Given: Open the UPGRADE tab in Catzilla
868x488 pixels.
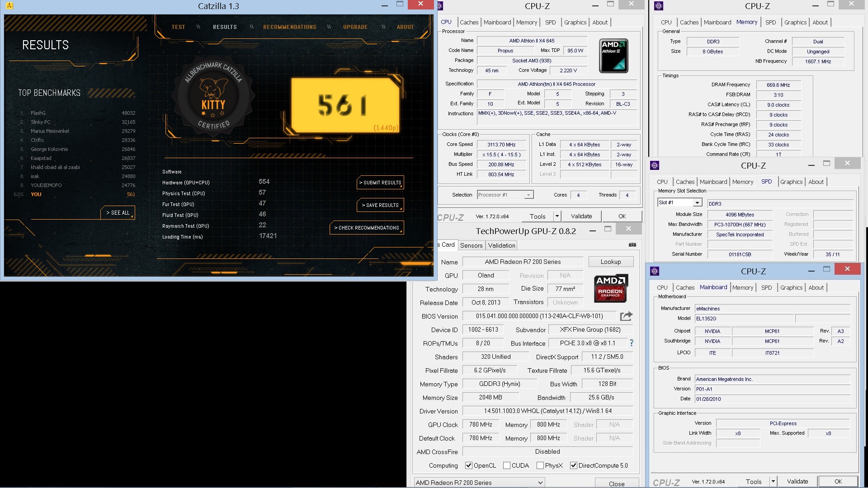Looking at the screenshot, I should point(355,27).
